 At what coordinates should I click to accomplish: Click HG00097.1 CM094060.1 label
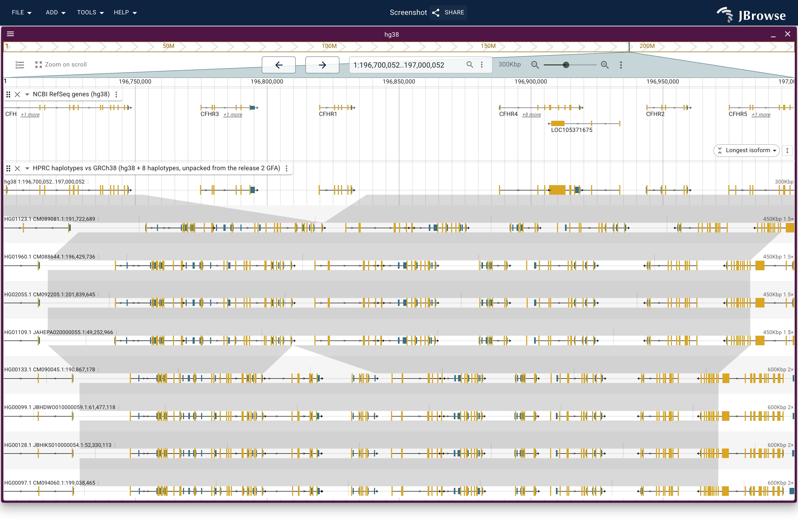49,483
